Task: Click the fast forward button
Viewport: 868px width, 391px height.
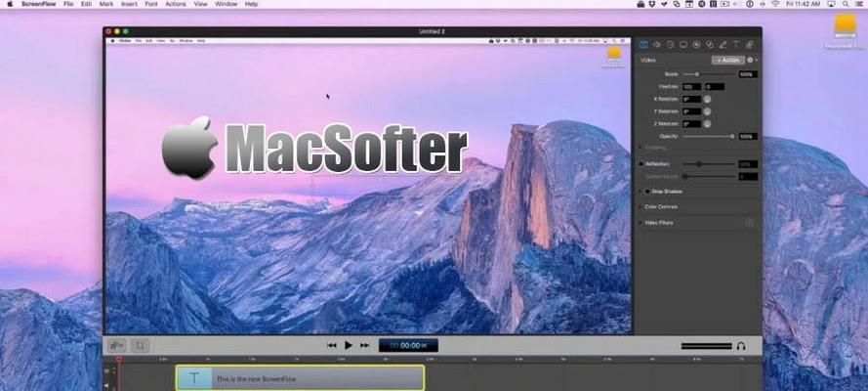Action: 365,346
